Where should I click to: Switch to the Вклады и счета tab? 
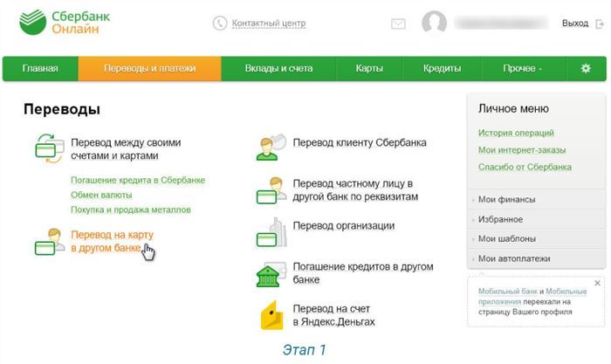[278, 69]
